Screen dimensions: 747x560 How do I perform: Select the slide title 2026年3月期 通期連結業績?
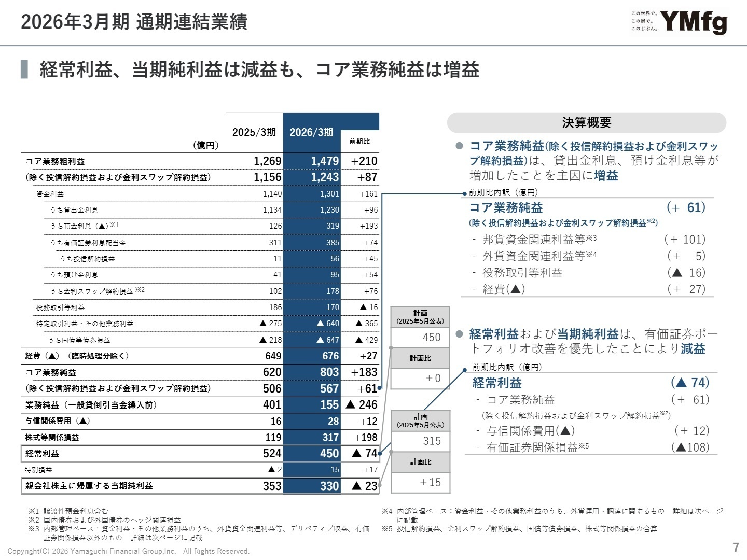134,22
